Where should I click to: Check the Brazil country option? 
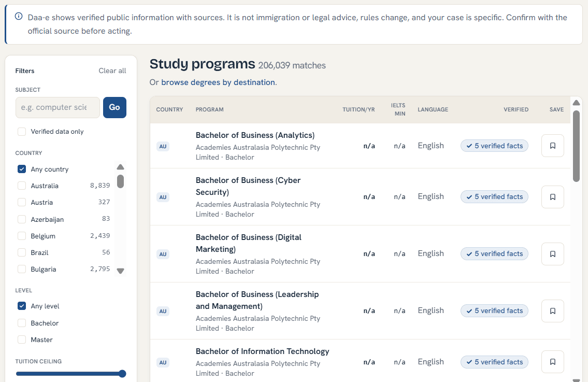pos(22,252)
